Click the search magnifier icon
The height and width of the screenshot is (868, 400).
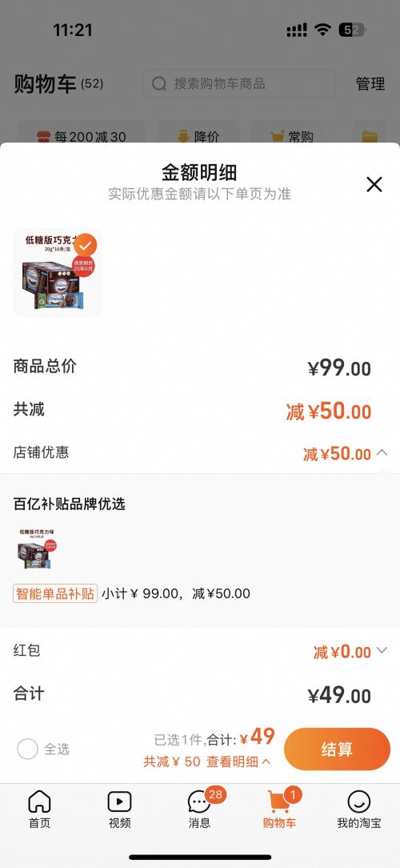(159, 83)
